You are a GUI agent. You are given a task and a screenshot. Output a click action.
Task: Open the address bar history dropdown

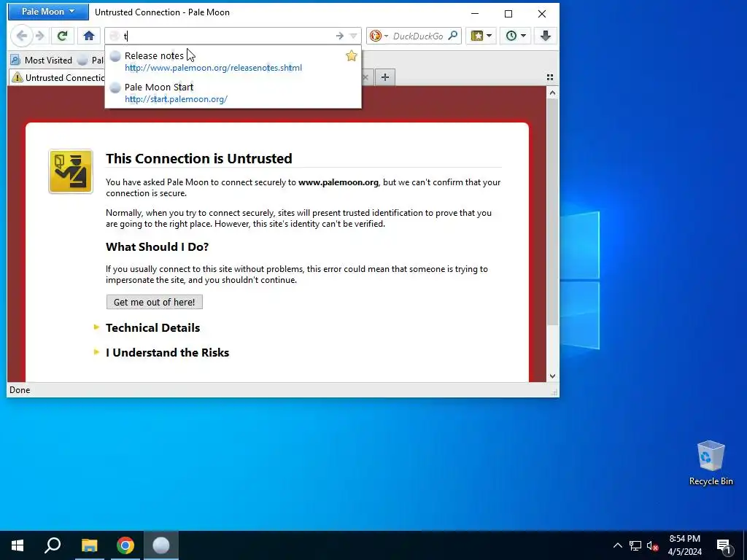coord(353,36)
